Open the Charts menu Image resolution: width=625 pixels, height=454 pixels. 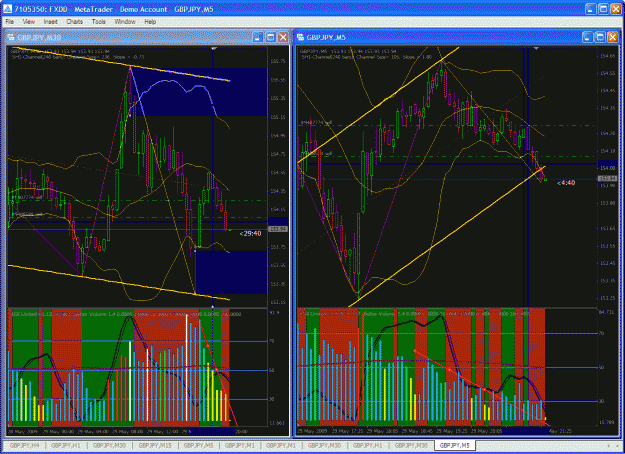75,22
